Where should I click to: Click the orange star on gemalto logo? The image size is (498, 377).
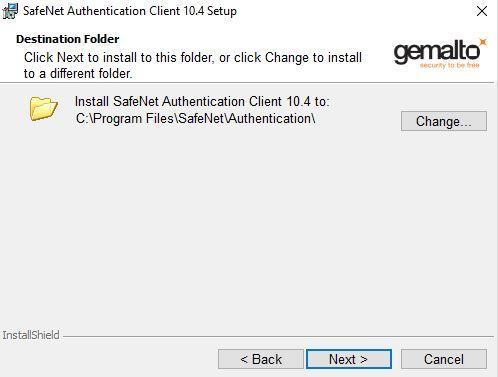pos(483,42)
